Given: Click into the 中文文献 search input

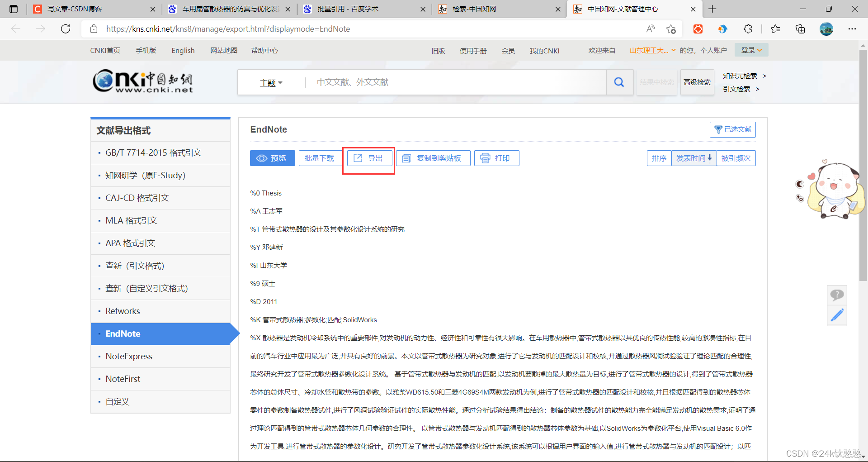Looking at the screenshot, I should 456,82.
